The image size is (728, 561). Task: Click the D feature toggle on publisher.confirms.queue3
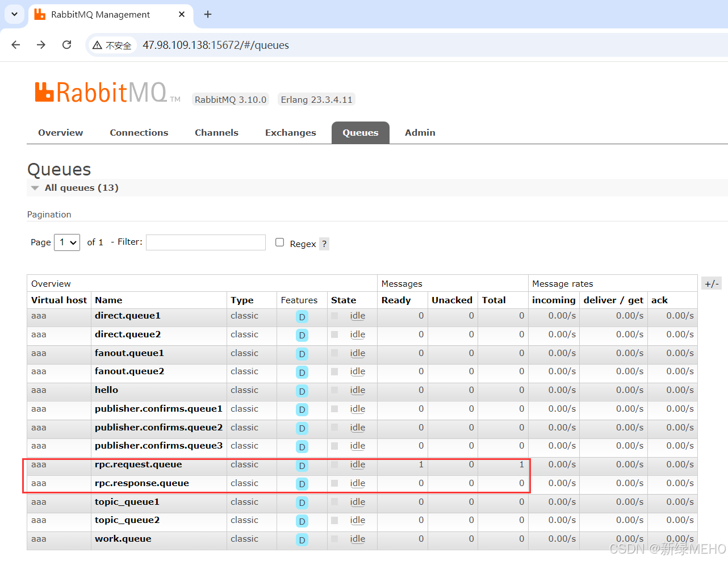[302, 447]
